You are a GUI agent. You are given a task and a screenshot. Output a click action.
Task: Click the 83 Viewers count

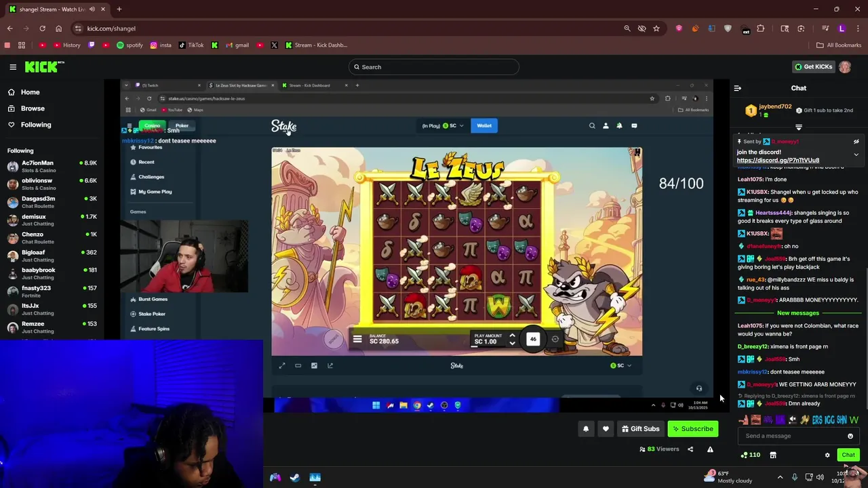click(659, 449)
